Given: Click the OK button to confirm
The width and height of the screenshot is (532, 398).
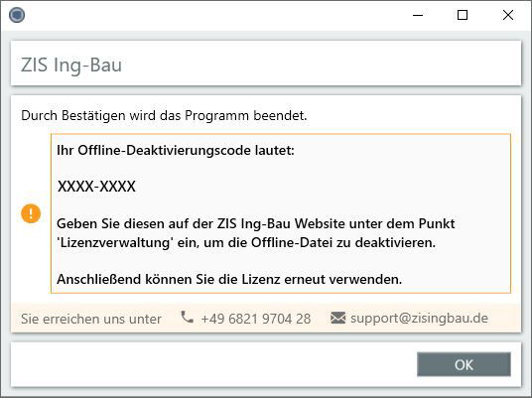Looking at the screenshot, I should tap(464, 364).
